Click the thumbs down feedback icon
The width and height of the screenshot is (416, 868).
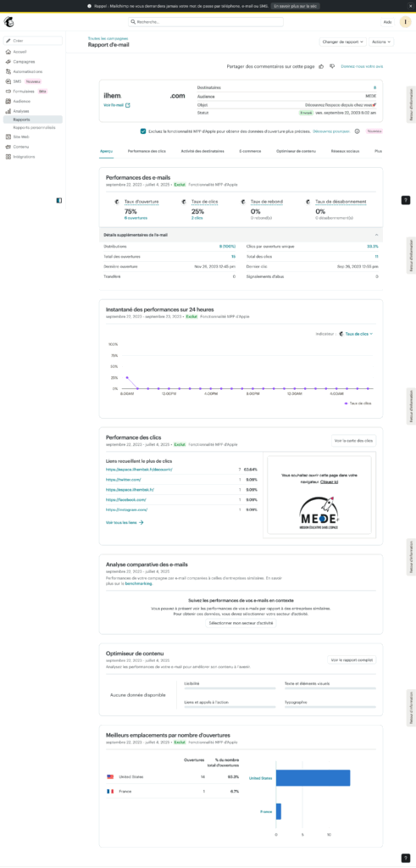332,66
